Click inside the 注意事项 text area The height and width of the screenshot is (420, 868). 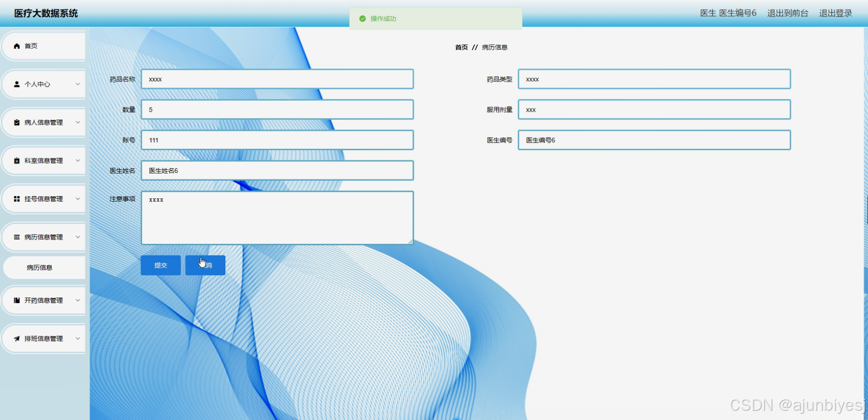[x=277, y=217]
